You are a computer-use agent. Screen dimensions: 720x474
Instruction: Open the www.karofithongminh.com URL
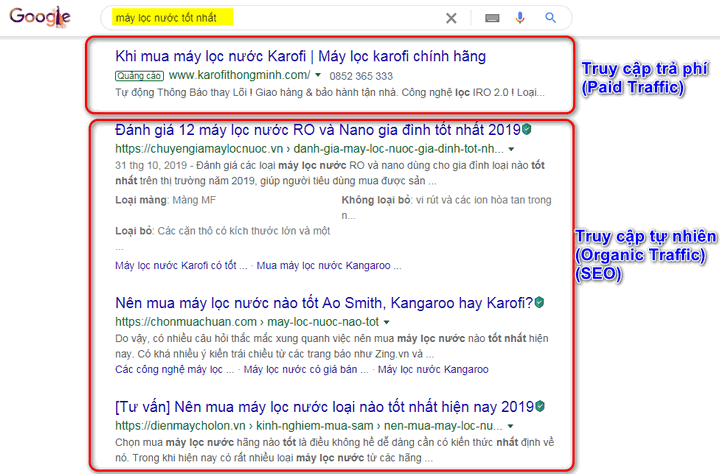pos(239,75)
